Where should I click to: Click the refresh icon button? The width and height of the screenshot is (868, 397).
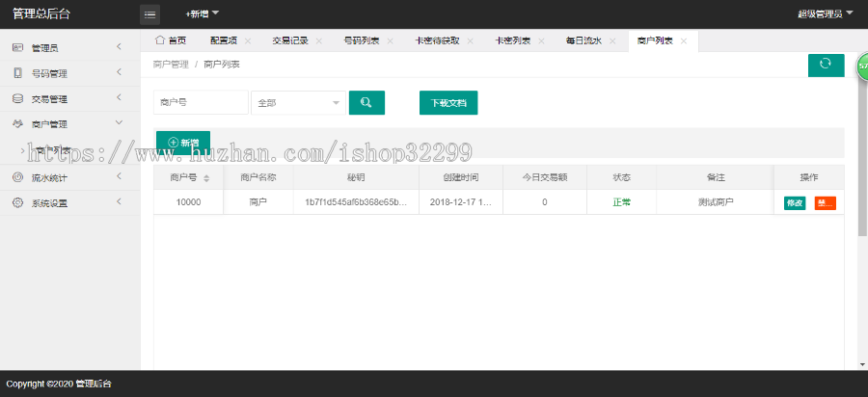[x=826, y=66]
